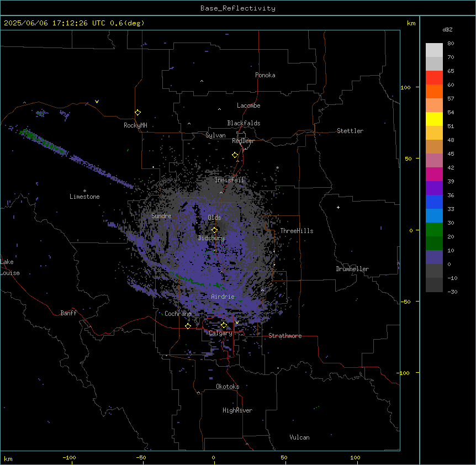Click the white plus marker north of Drumheller
The width and height of the screenshot is (476, 465).
point(338,207)
